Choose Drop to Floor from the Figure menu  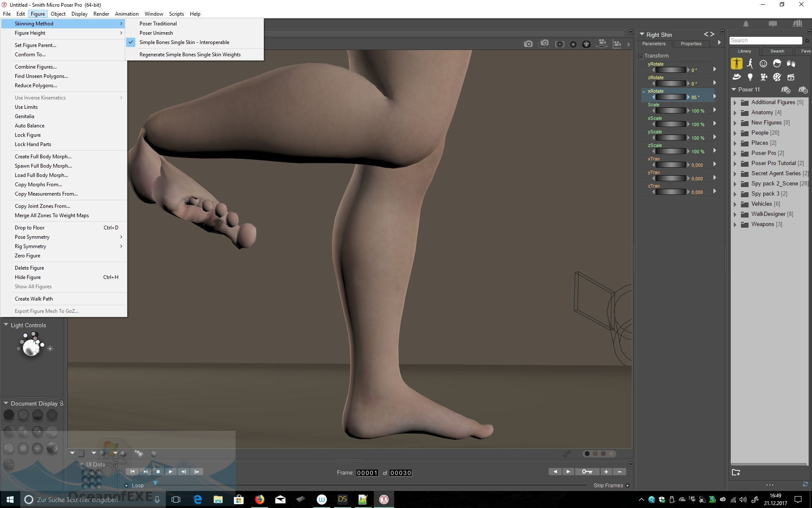(x=63, y=228)
